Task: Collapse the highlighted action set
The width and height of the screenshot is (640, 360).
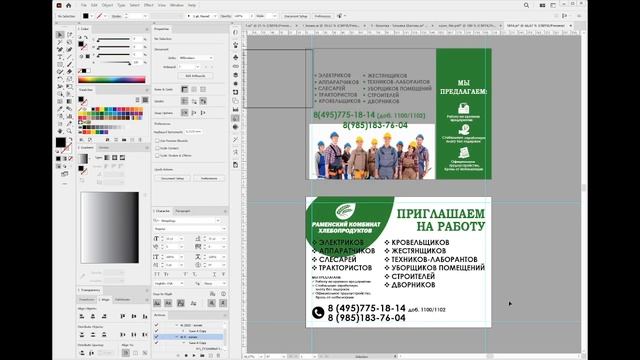Action: [177, 337]
